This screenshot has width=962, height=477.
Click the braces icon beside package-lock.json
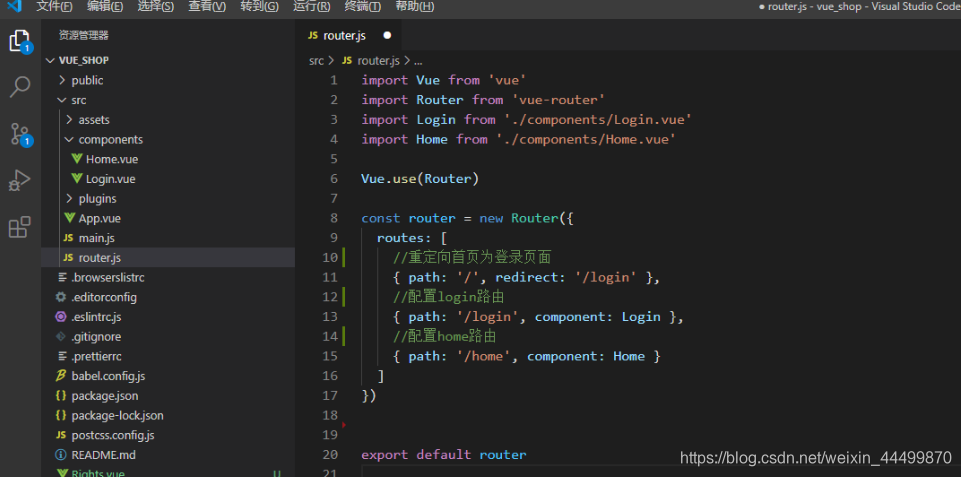pyautogui.click(x=61, y=416)
